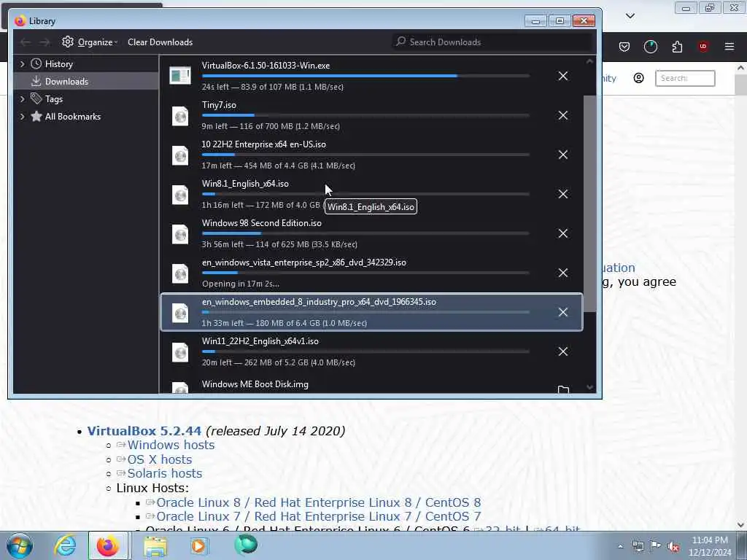The width and height of the screenshot is (747, 560).
Task: Open Oracle Linux 7 / CentOS 7 link
Action: point(318,517)
